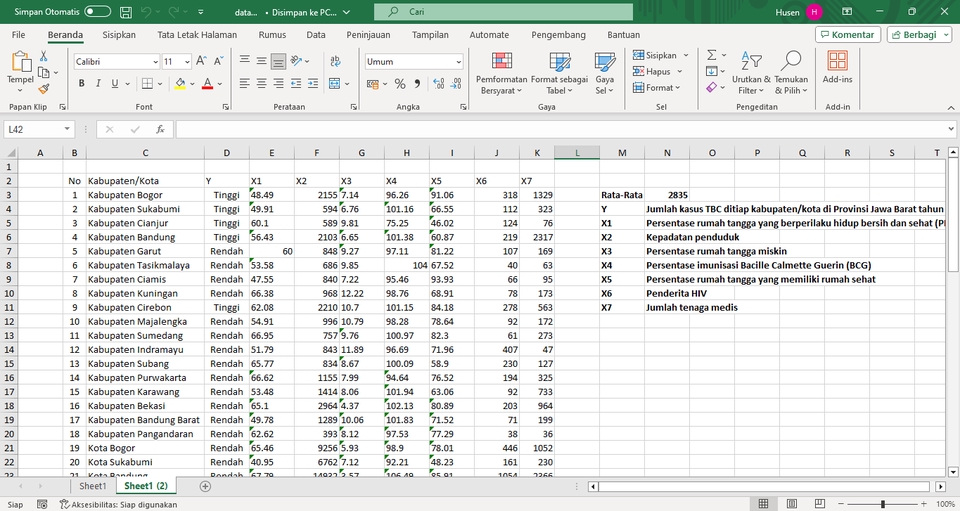
Task: Open the font color dropdown arrow
Action: (x=220, y=84)
